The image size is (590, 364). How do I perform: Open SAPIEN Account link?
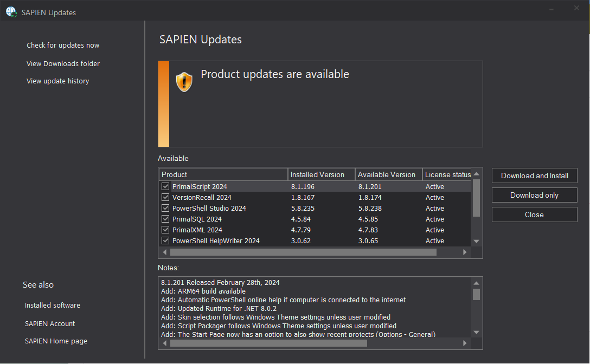pyautogui.click(x=50, y=324)
